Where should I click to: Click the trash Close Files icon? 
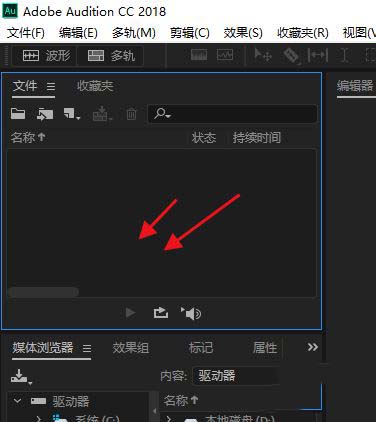(131, 114)
